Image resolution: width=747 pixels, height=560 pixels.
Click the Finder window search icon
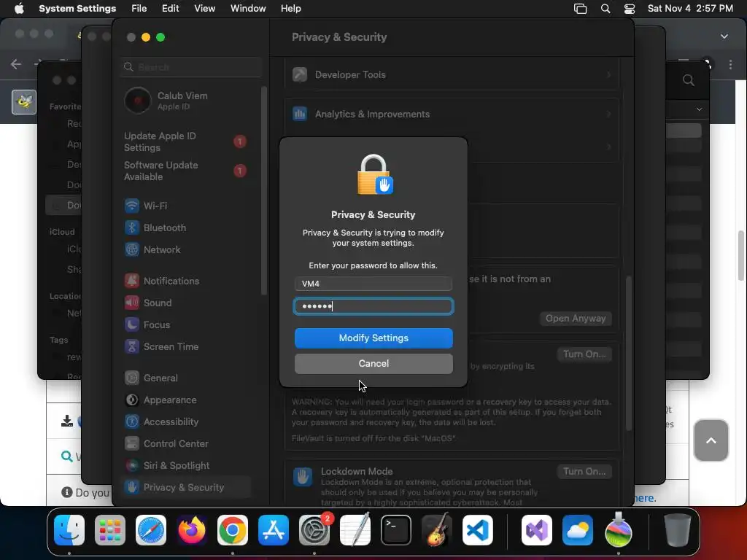[688, 80]
